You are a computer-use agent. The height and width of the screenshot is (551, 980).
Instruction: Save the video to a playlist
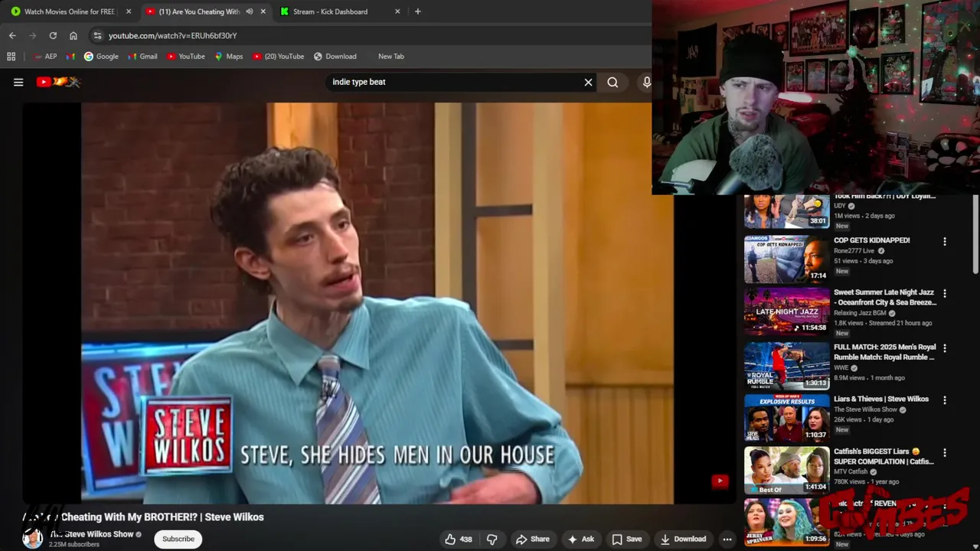tap(626, 539)
